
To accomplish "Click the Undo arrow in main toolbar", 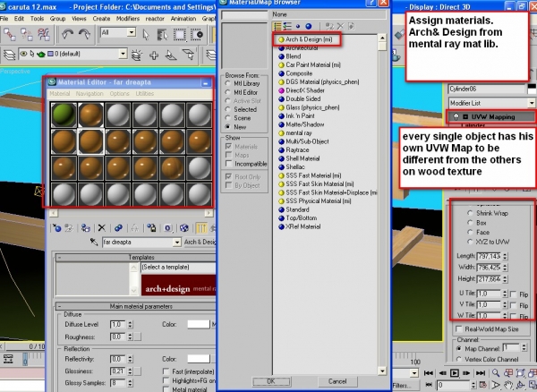I will pyautogui.click(x=67, y=34).
